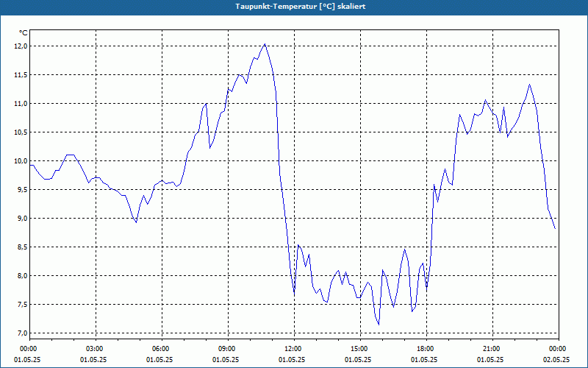
Task: Click the '°C' unit label
Action: [24, 33]
